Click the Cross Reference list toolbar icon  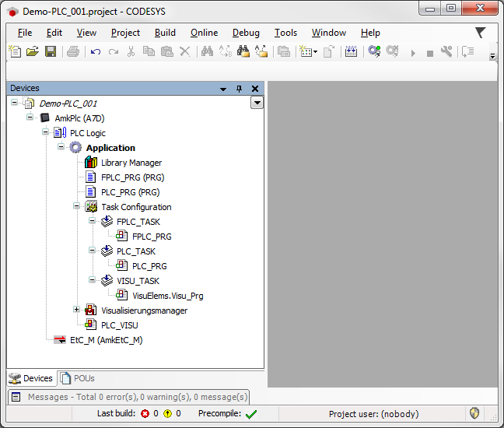(283, 51)
